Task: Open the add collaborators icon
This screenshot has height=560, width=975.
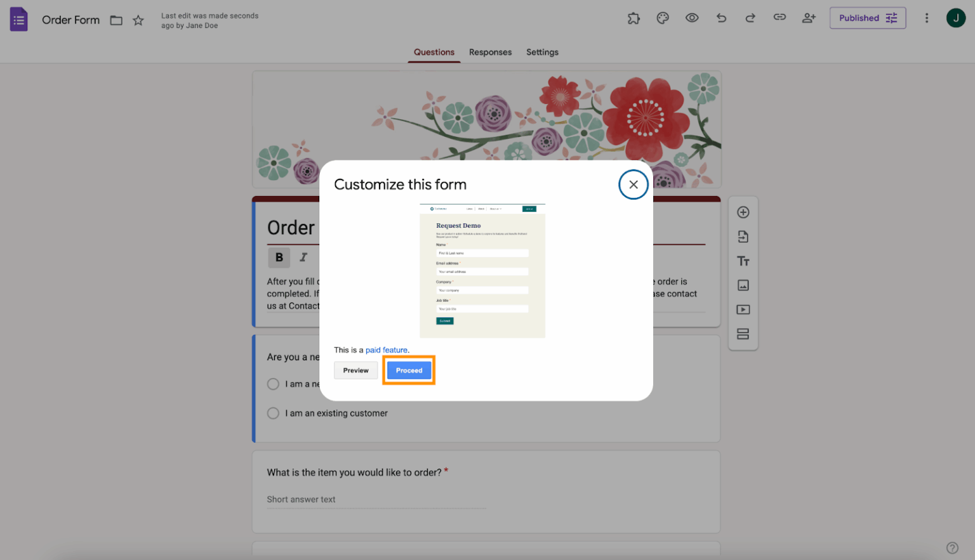Action: [809, 18]
